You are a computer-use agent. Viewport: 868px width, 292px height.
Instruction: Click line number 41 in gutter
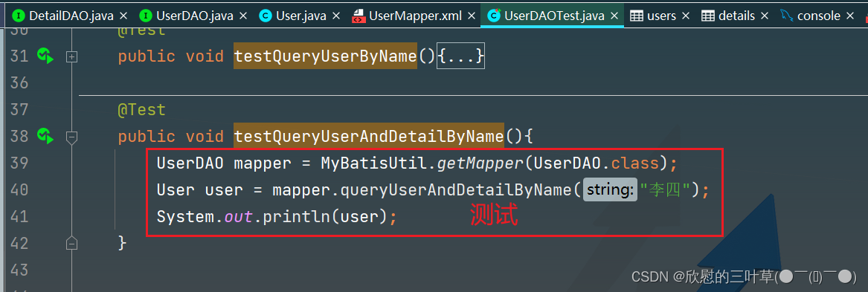click(19, 216)
